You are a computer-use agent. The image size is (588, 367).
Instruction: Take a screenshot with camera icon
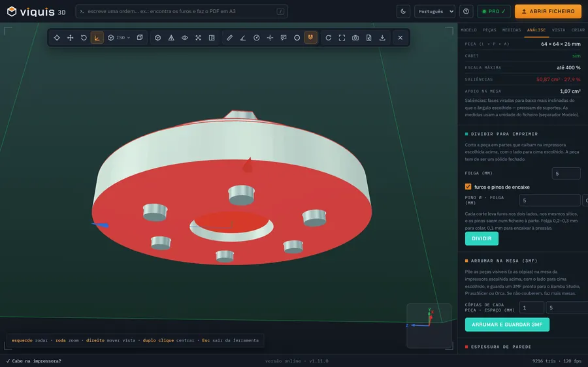point(355,37)
